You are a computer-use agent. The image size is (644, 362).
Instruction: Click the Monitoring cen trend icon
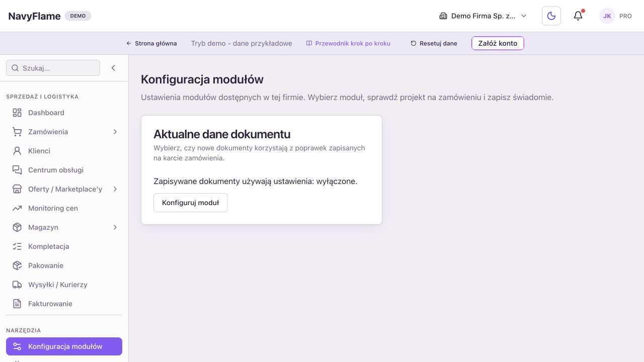click(17, 208)
